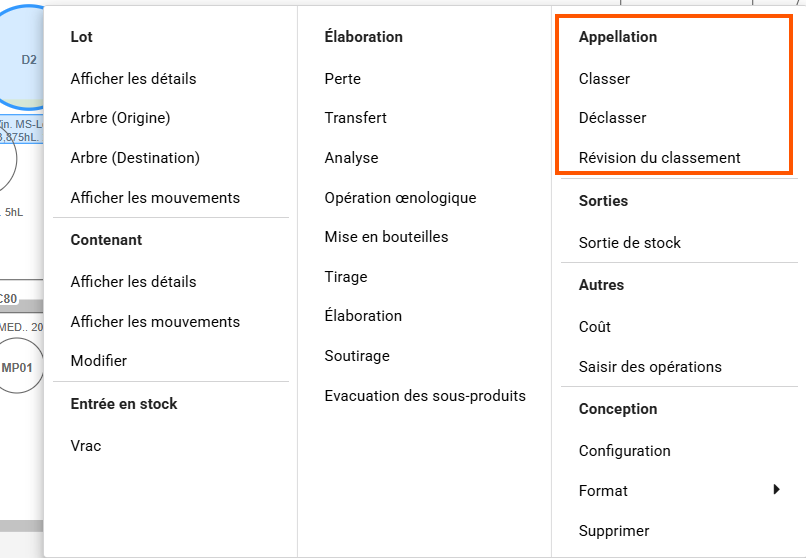Click Sortie de stock
The height and width of the screenshot is (558, 806).
[629, 243]
